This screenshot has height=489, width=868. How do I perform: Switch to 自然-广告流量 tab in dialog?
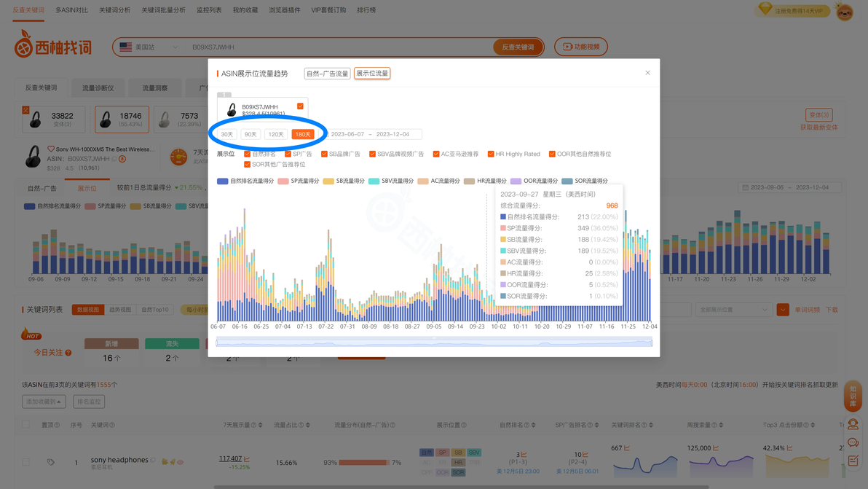(327, 73)
